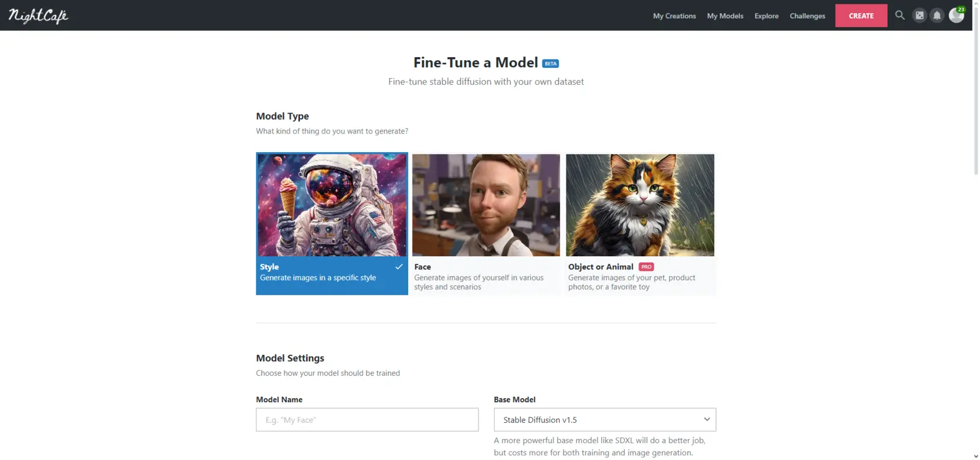
Task: Click the BETA badge beside title
Action: tap(550, 64)
